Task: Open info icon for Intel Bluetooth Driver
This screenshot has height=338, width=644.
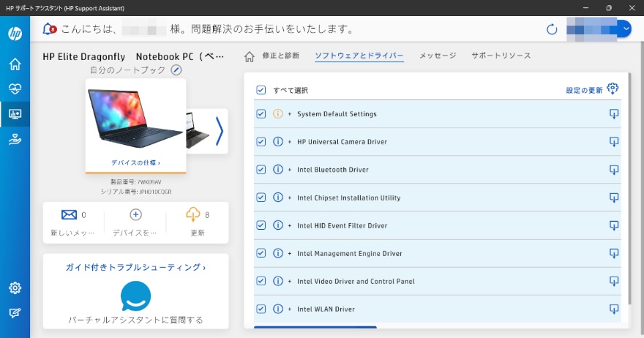Action: (x=278, y=169)
